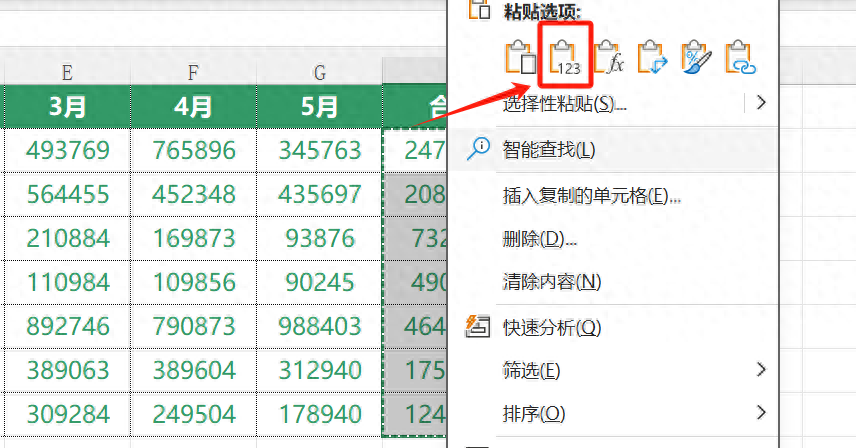
Task: Expand the 筛选 submenu chevron
Action: click(761, 369)
